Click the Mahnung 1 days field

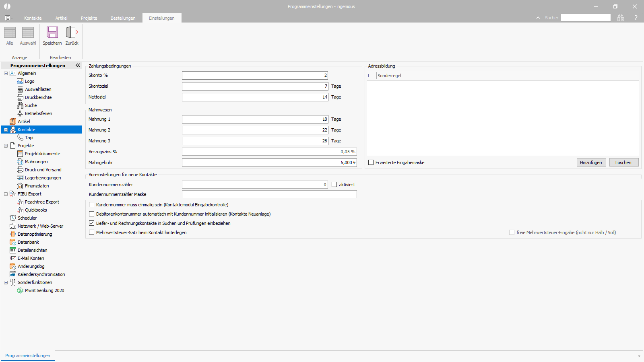pyautogui.click(x=255, y=119)
